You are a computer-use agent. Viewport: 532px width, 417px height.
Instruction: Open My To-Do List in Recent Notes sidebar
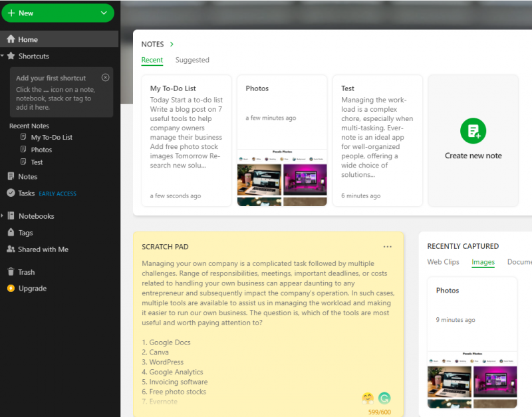point(52,137)
